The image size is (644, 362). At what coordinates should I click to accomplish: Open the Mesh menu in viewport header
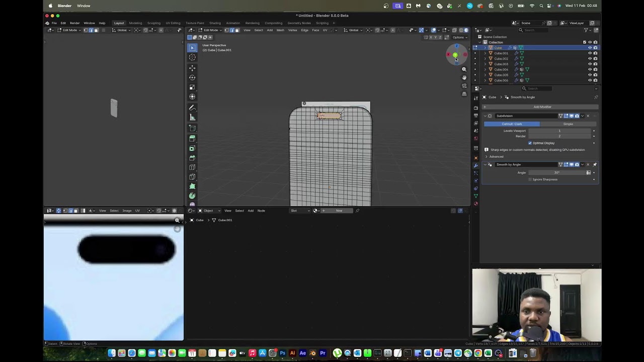tap(280, 30)
